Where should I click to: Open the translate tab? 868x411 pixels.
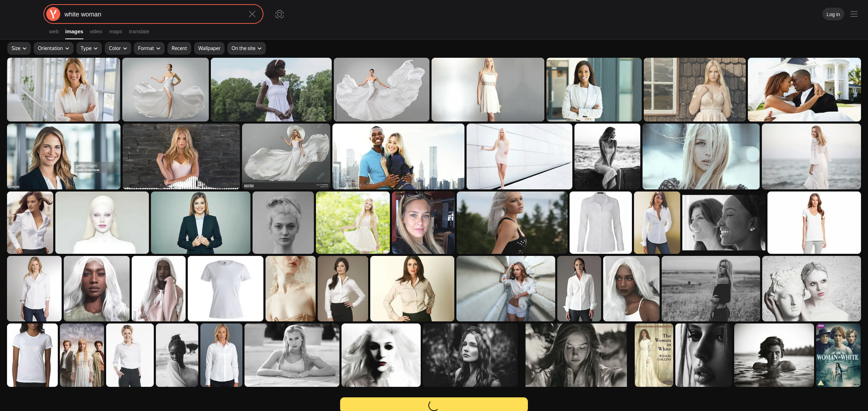click(x=139, y=32)
